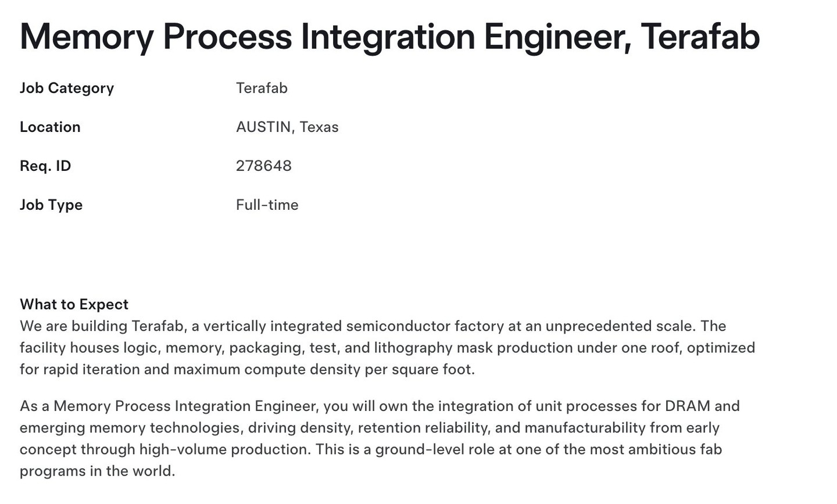
Task: Click the paragraph beginning As a Memory Process
Action: point(380,438)
